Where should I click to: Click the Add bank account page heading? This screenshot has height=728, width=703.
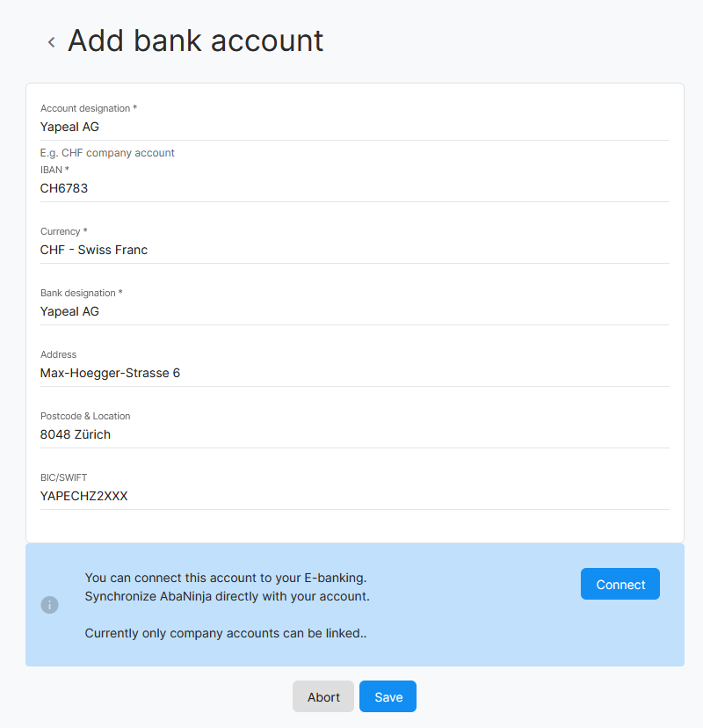195,40
